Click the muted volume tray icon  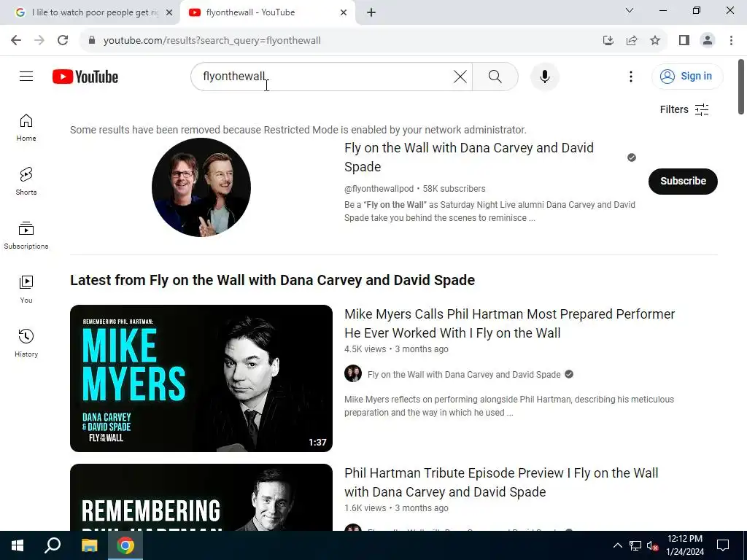pyautogui.click(x=653, y=545)
